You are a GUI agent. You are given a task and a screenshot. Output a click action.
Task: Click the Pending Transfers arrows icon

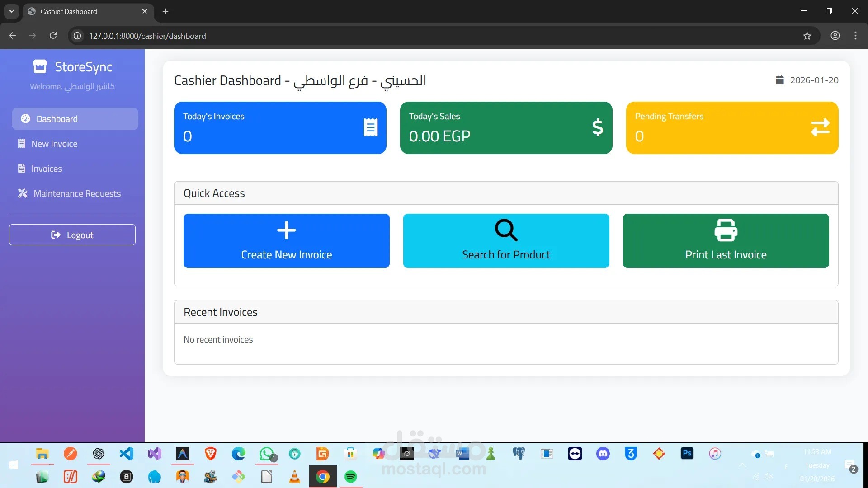coord(820,127)
